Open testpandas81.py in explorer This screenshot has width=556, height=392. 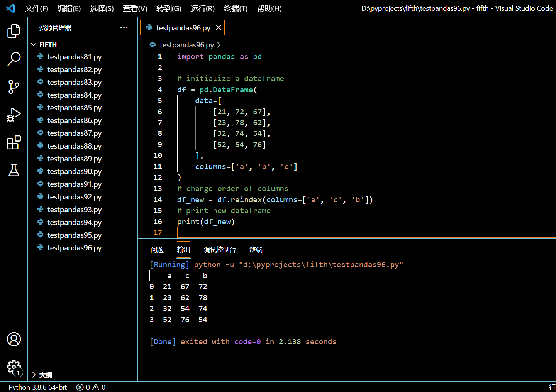(83, 57)
